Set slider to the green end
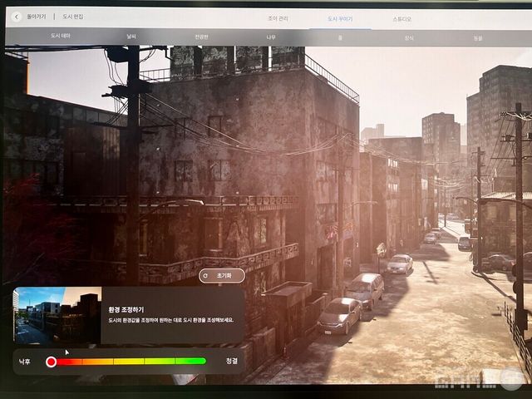Image resolution: width=532 pixels, height=399 pixels. (203, 362)
